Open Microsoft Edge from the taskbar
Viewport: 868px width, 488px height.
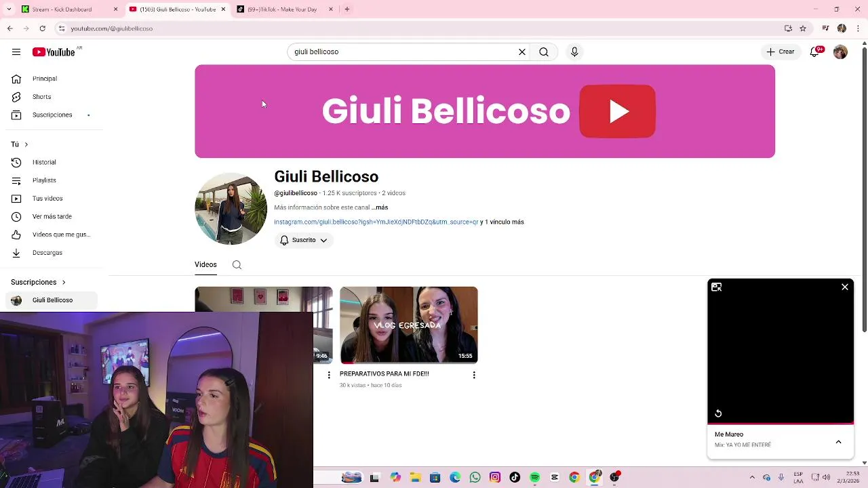click(x=455, y=478)
